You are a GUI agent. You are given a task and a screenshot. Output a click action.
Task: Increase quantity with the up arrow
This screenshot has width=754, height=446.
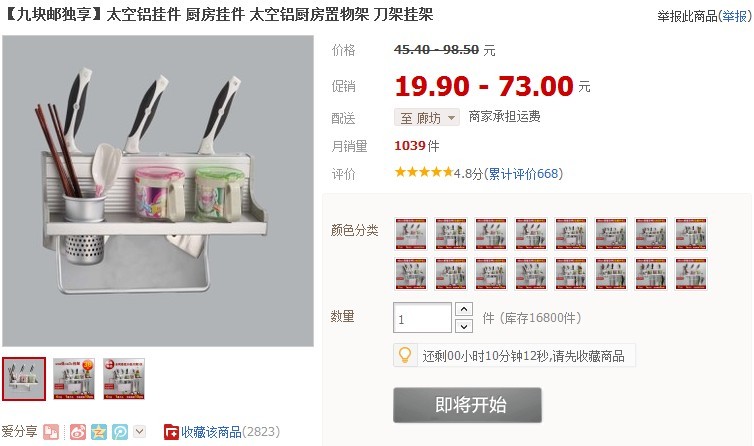[464, 309]
